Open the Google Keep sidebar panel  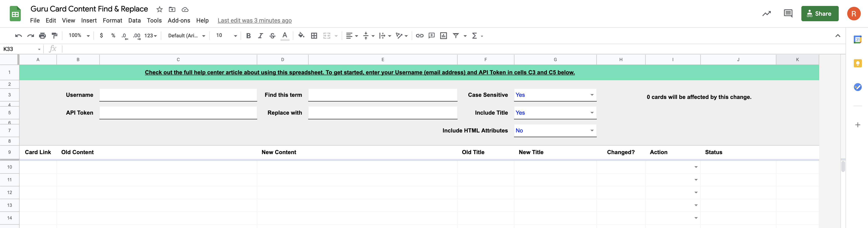858,63
